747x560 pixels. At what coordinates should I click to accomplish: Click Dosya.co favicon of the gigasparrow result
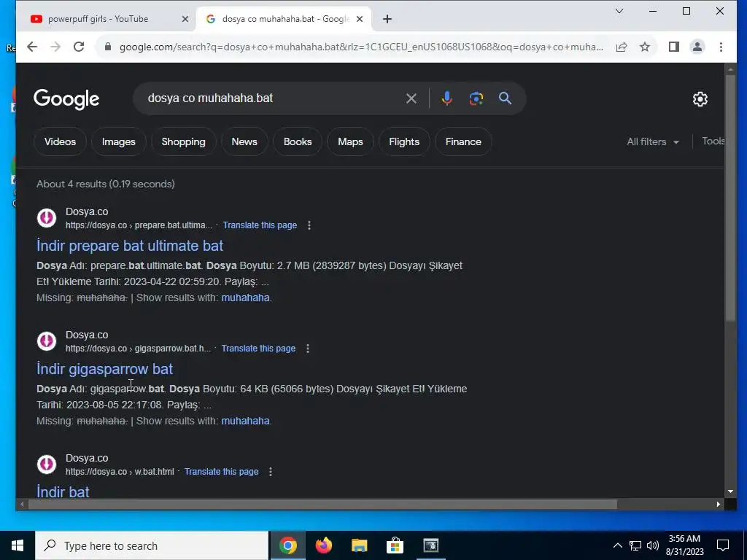[x=47, y=341]
